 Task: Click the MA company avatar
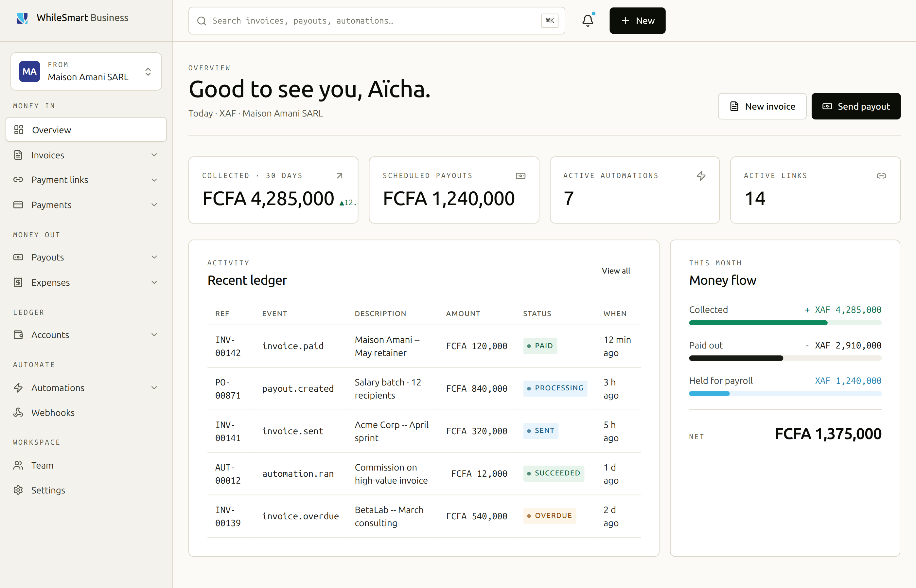click(29, 71)
